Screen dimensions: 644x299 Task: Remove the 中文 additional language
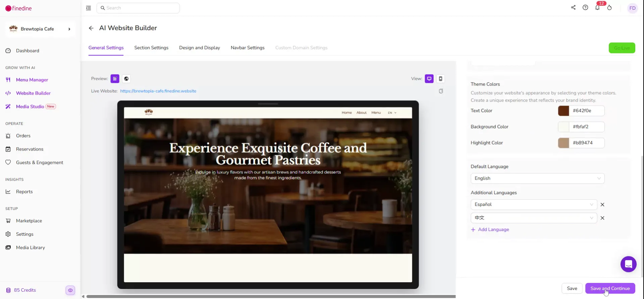(602, 218)
